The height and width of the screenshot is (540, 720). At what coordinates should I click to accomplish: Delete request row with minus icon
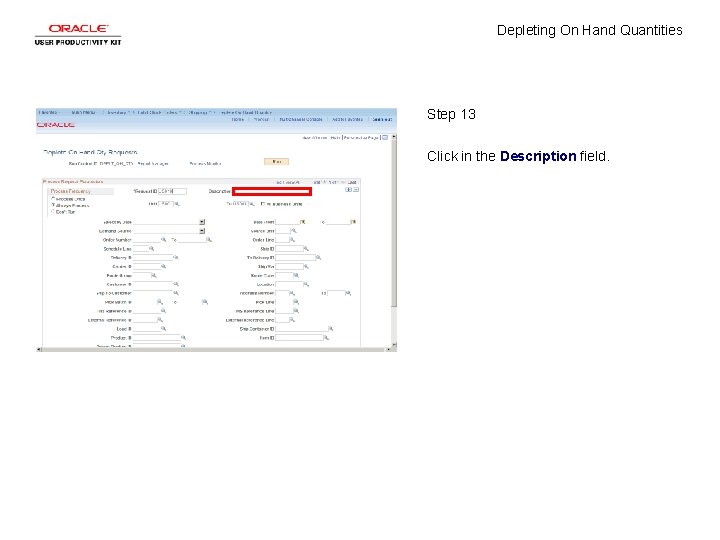point(356,190)
